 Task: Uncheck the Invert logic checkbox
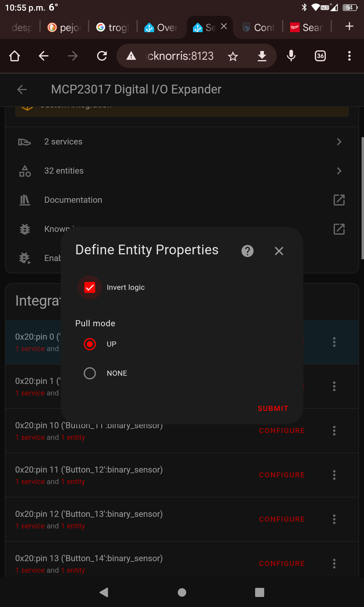pyautogui.click(x=90, y=287)
